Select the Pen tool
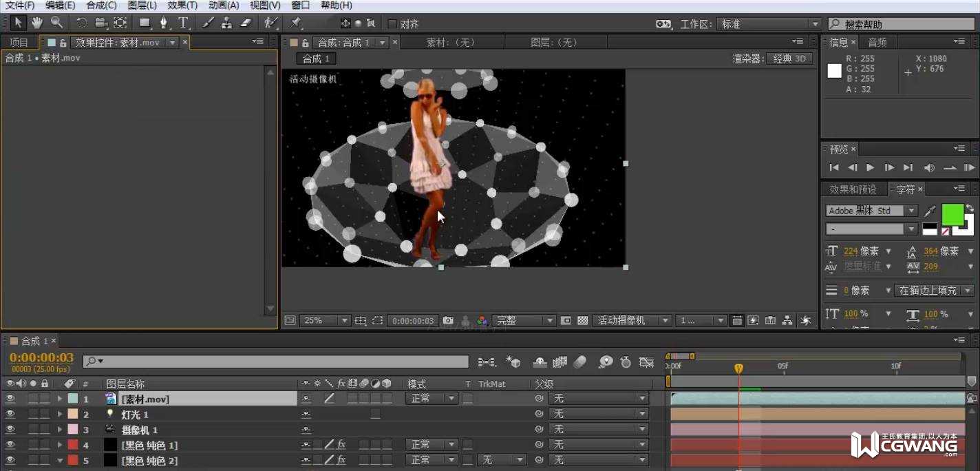Screen dimensions: 980x471 point(164,23)
